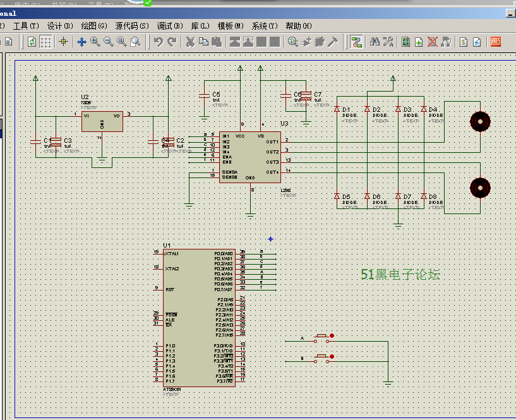Open the 设计(D) menu
The width and height of the screenshot is (516, 420).
[x=60, y=26]
